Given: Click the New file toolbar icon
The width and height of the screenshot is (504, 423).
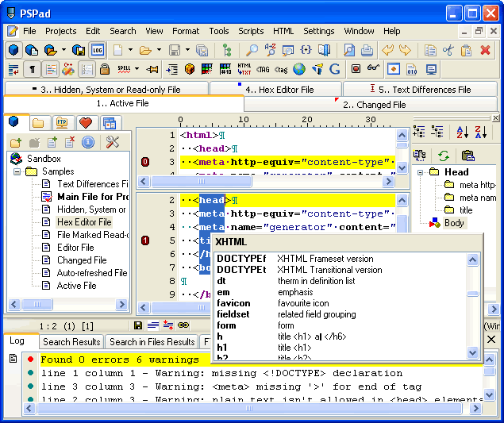Looking at the screenshot, I should click(118, 50).
